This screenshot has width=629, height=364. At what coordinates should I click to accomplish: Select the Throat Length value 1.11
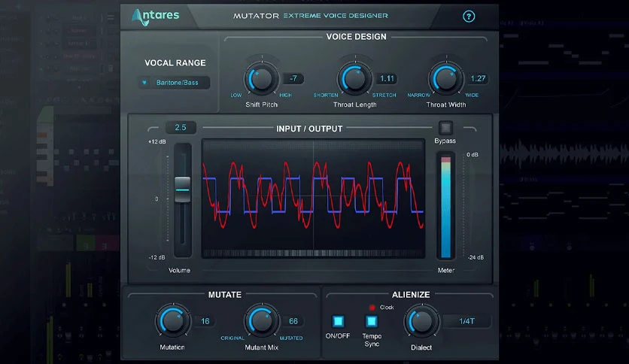click(x=387, y=78)
